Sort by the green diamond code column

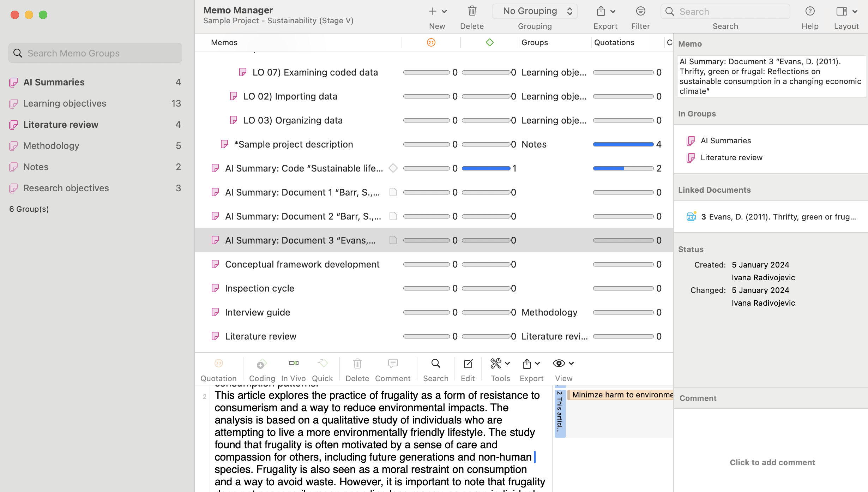coord(489,43)
